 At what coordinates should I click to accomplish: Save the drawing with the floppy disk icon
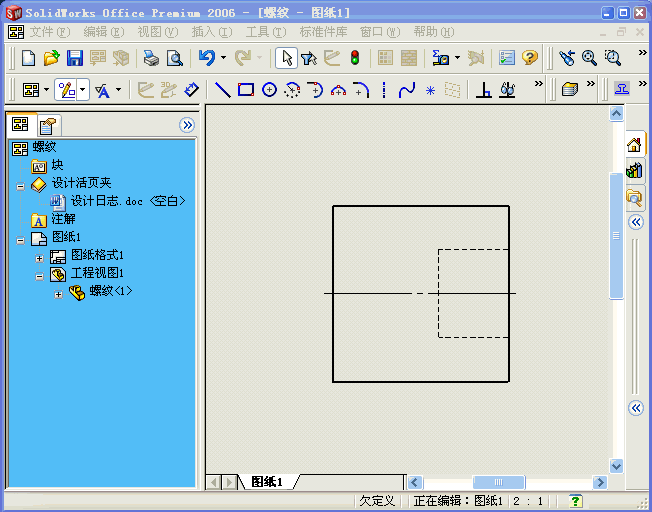tap(75, 58)
